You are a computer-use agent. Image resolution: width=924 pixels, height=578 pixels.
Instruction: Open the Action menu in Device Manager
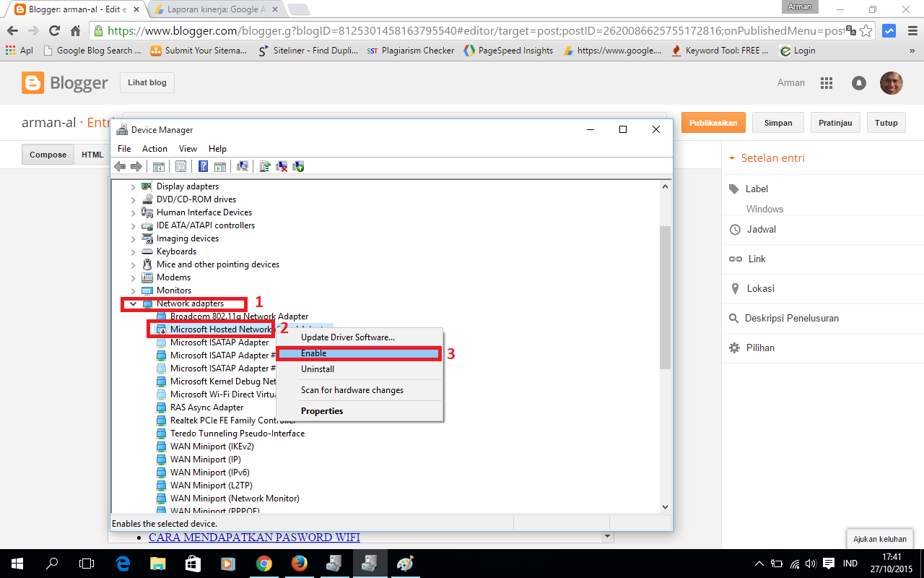pos(154,149)
